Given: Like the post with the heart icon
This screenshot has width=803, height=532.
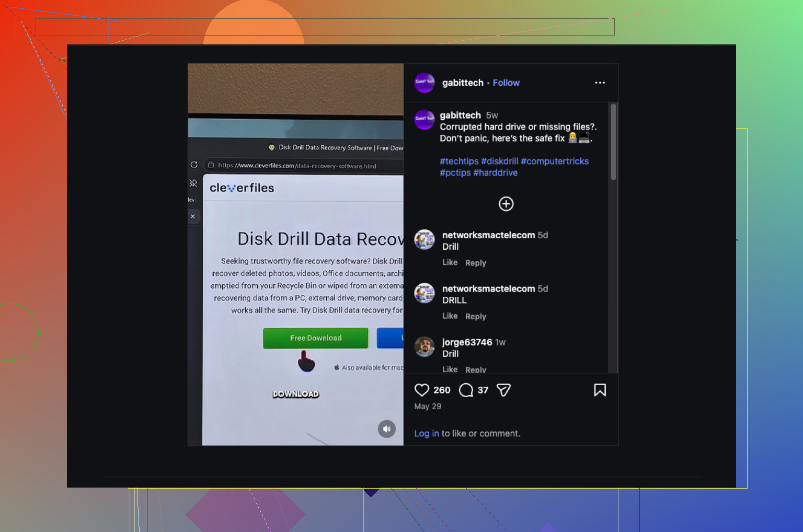Looking at the screenshot, I should coord(421,390).
